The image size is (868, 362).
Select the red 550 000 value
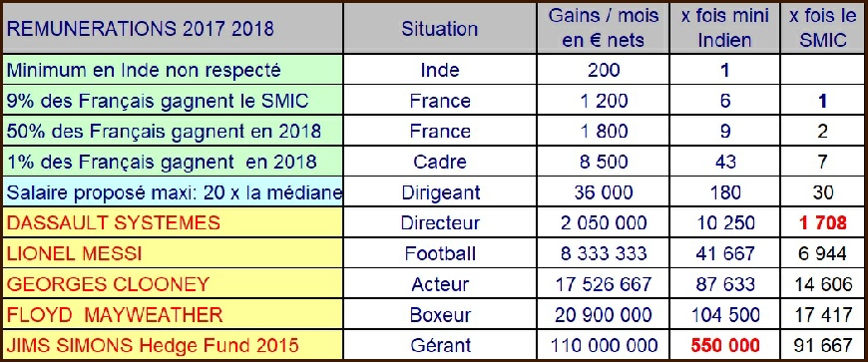(724, 345)
